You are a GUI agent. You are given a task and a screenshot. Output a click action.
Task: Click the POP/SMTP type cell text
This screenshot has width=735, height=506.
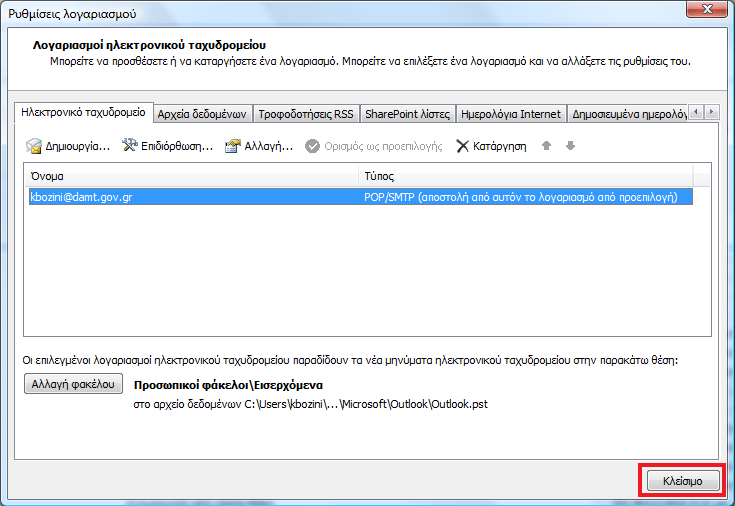tap(521, 197)
